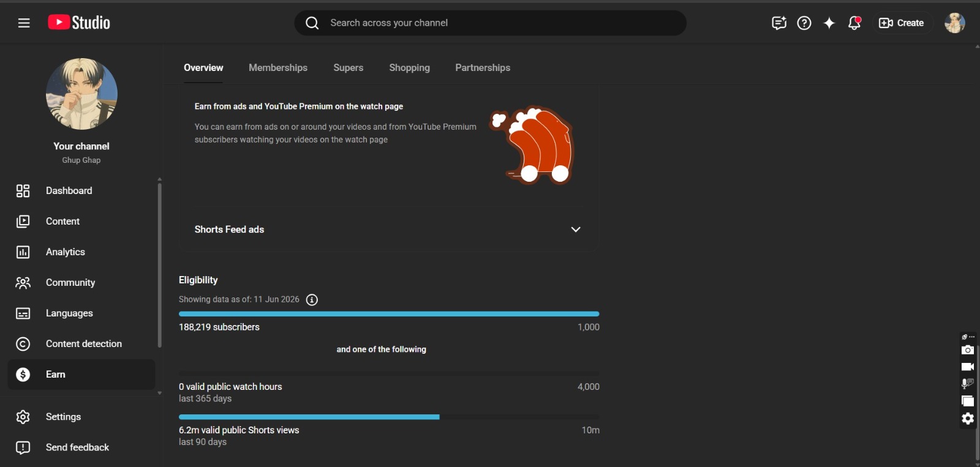The image size is (980, 467).
Task: Focus the channel search field
Action: point(491,23)
